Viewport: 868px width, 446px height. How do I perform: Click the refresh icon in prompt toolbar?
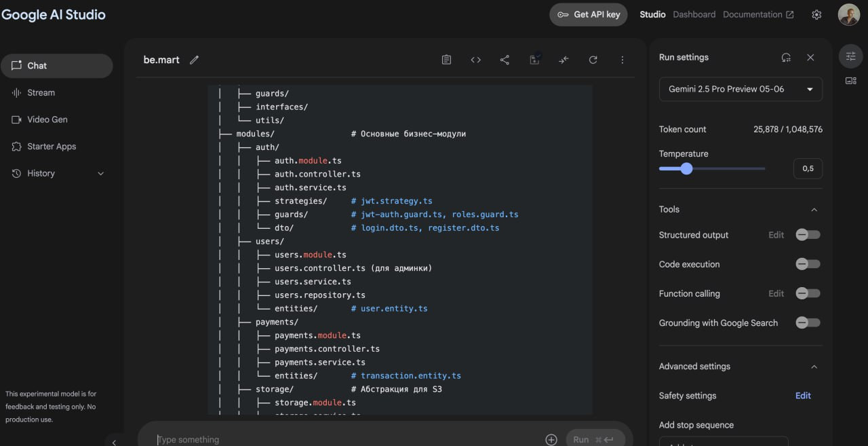click(x=593, y=60)
